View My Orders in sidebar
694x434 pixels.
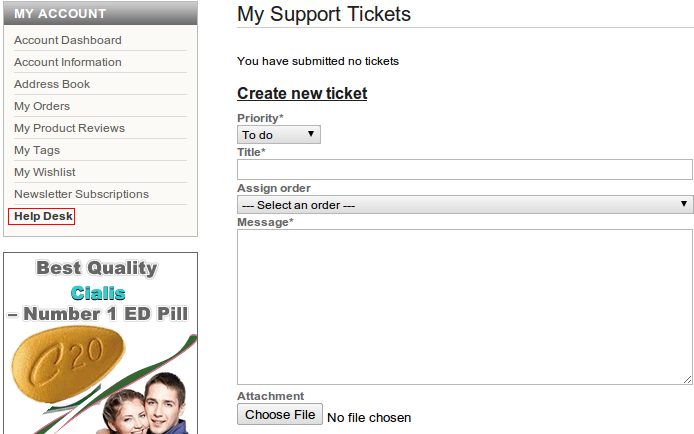point(42,106)
